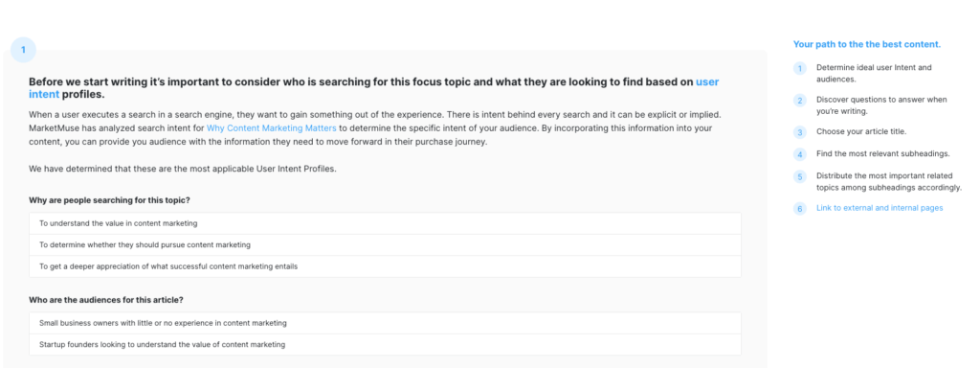Select 'To understand the value in content marketing' row

pos(385,223)
